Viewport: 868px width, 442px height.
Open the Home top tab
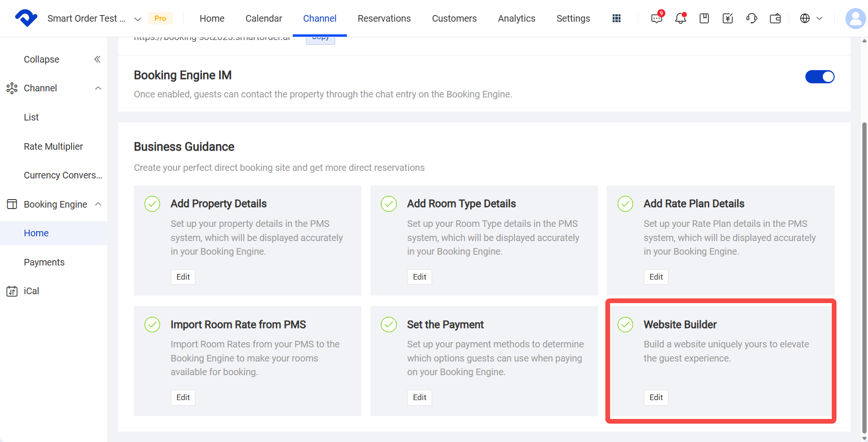tap(212, 18)
